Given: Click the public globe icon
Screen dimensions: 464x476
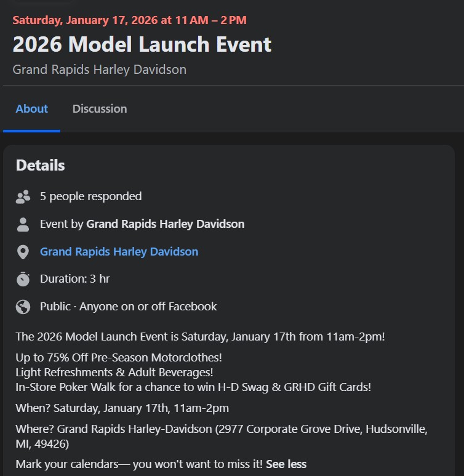Looking at the screenshot, I should click(23, 307).
